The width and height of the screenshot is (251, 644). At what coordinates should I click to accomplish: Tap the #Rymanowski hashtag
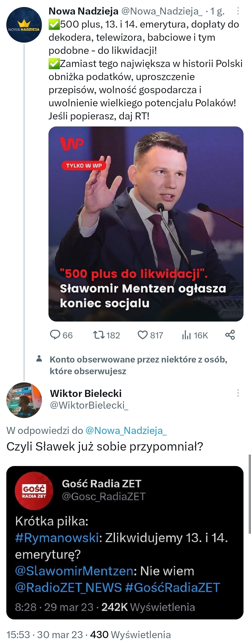[57, 538]
